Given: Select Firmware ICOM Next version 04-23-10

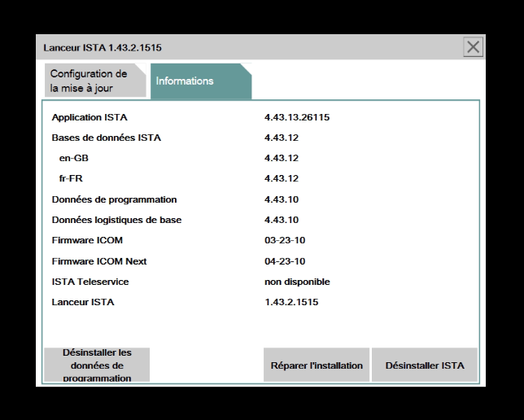Looking at the screenshot, I should point(285,261).
